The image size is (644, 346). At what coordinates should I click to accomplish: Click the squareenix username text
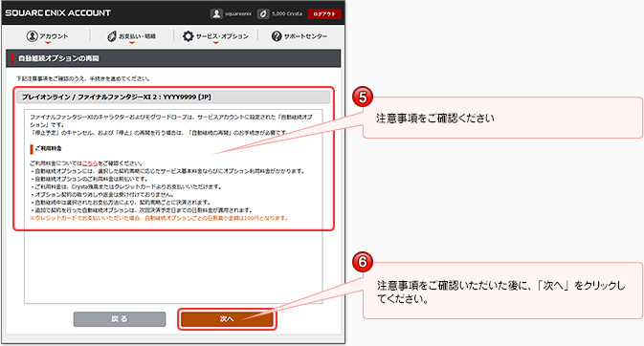pos(238,13)
